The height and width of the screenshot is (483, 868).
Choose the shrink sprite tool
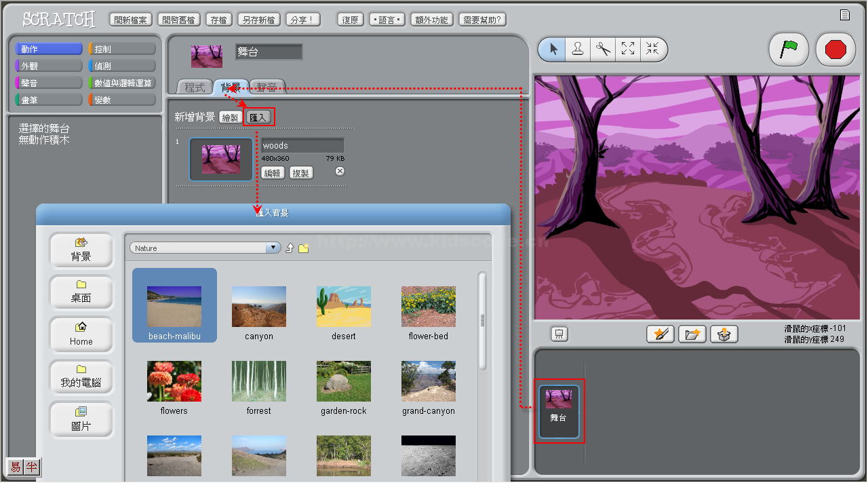click(x=652, y=50)
